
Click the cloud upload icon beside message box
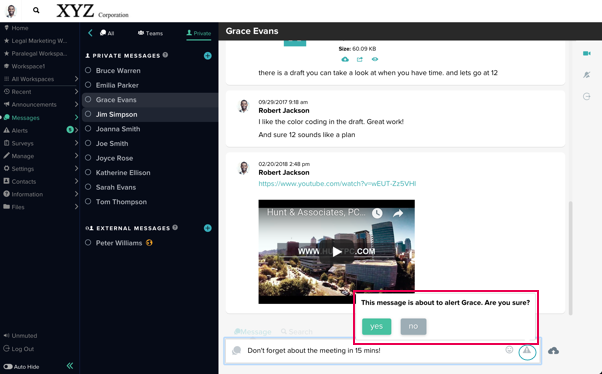pos(553,351)
